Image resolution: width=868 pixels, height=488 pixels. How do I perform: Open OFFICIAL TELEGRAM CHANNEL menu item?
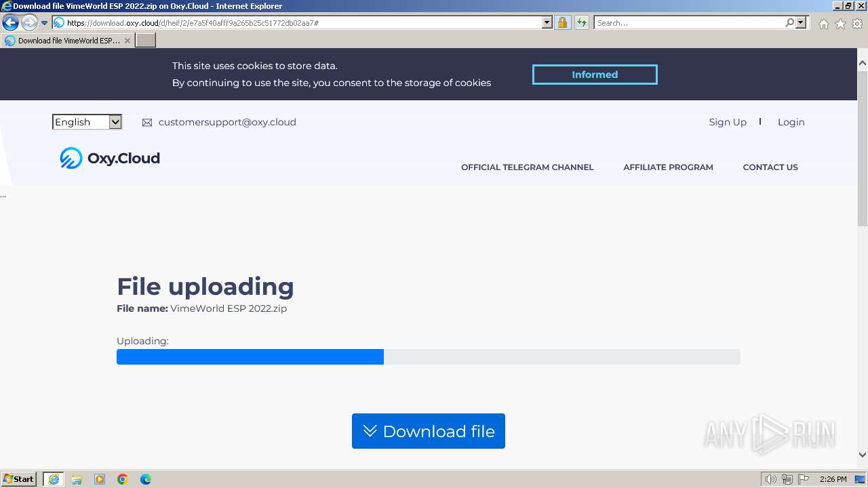point(527,167)
